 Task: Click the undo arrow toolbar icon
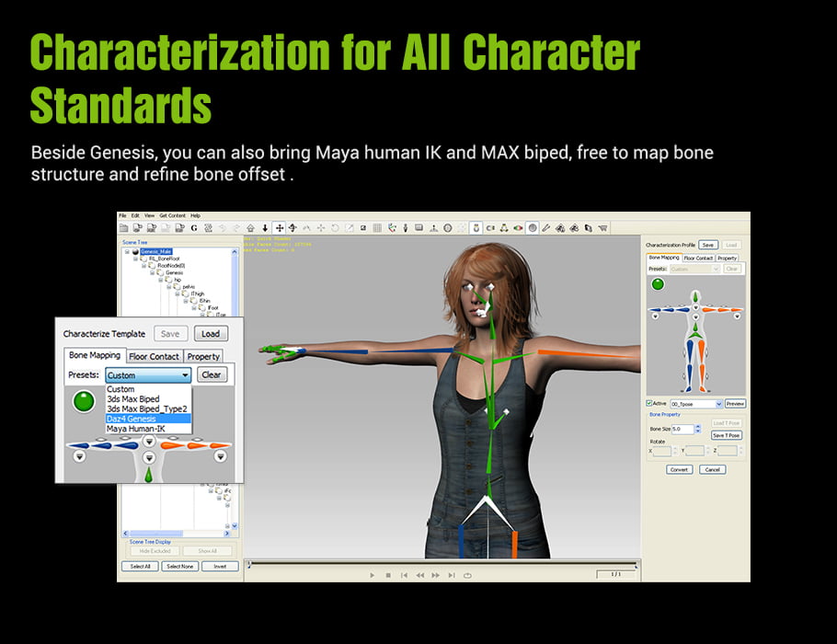[222, 228]
